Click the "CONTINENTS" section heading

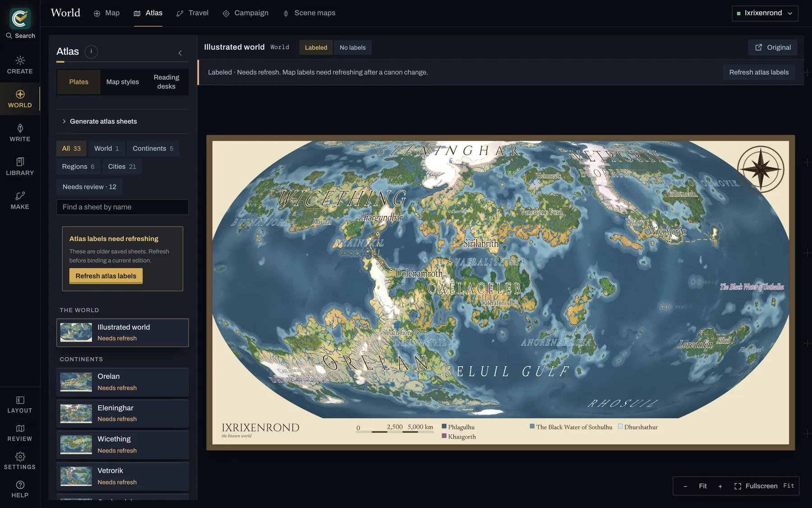point(81,359)
